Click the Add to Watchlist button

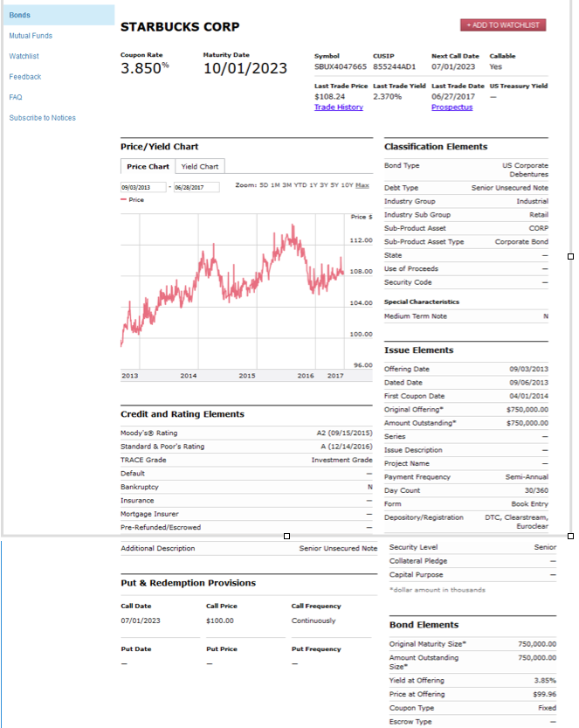(x=503, y=25)
